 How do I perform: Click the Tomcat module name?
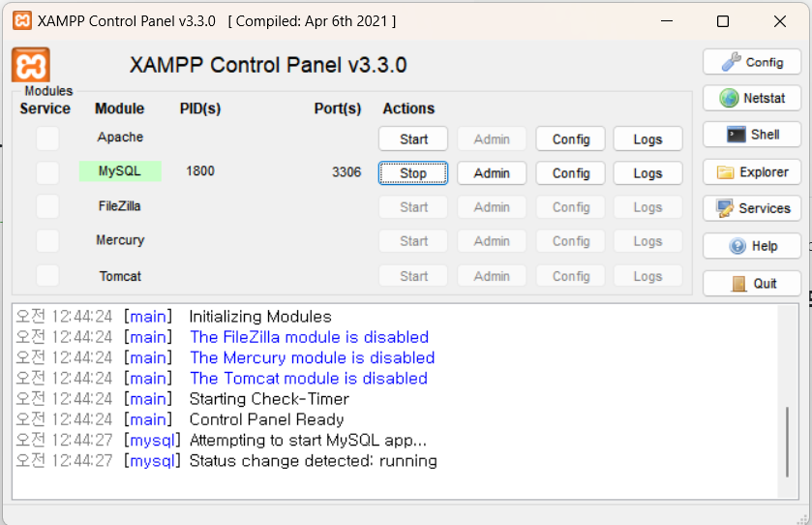click(120, 276)
